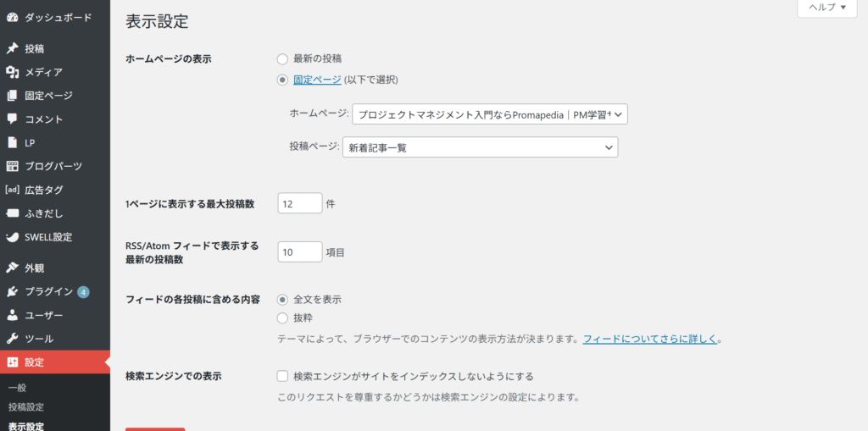Click the pushpin icon beside 投稿
Screen dimensions: 868x431
point(12,48)
